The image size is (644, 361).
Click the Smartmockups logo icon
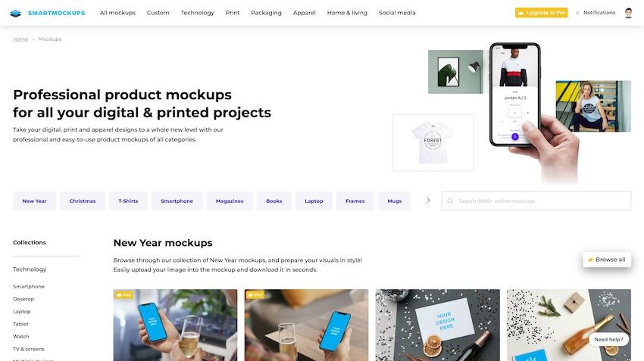(15, 13)
